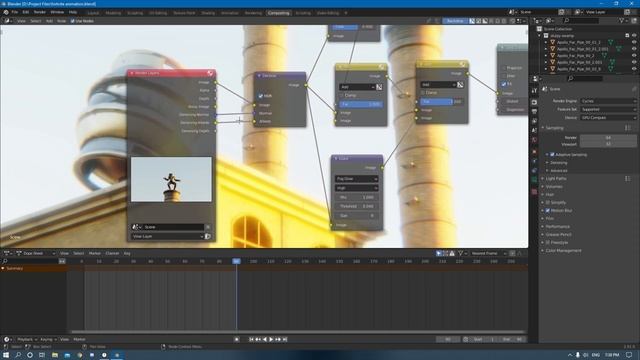Open Fog Glow type dropdown in Glare node
Image resolution: width=640 pixels, height=360 pixels.
tap(356, 179)
